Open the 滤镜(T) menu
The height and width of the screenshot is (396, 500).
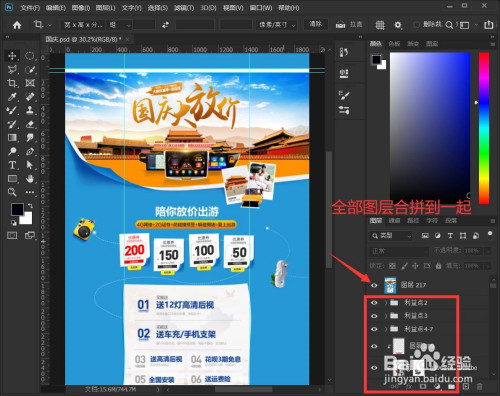[184, 8]
